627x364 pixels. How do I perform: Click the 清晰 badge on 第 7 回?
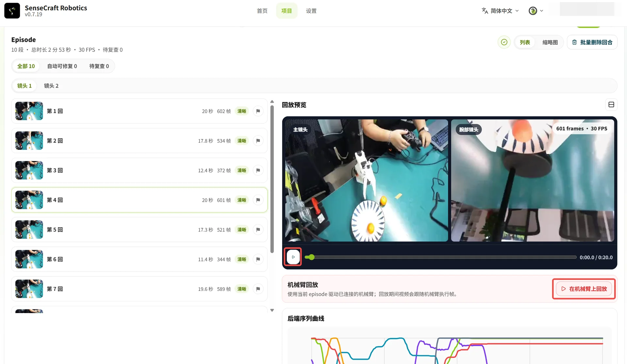[x=242, y=289]
